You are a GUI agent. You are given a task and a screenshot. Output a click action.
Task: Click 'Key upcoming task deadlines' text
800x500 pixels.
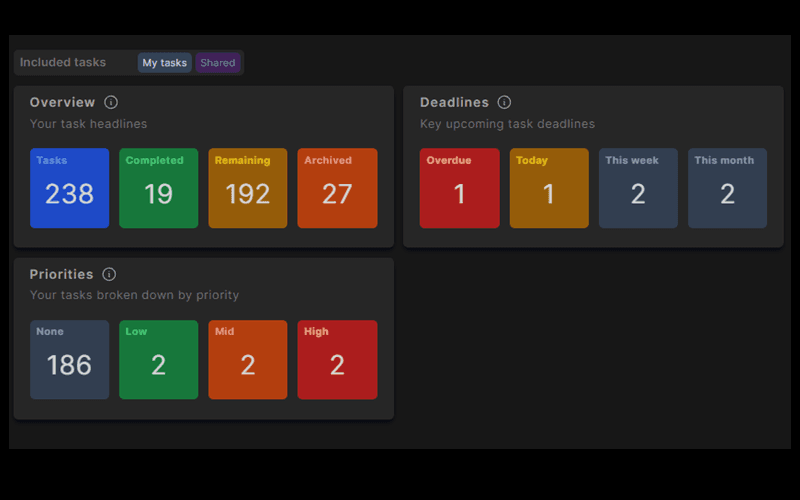click(507, 124)
